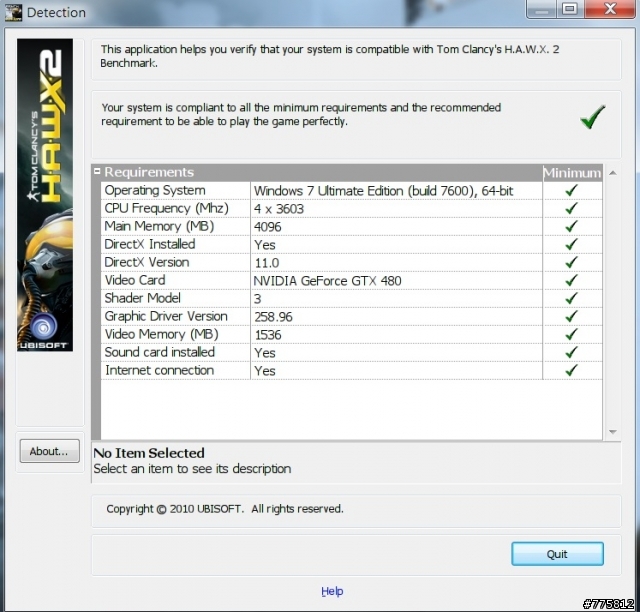Select the DirectX Version row

[351, 263]
